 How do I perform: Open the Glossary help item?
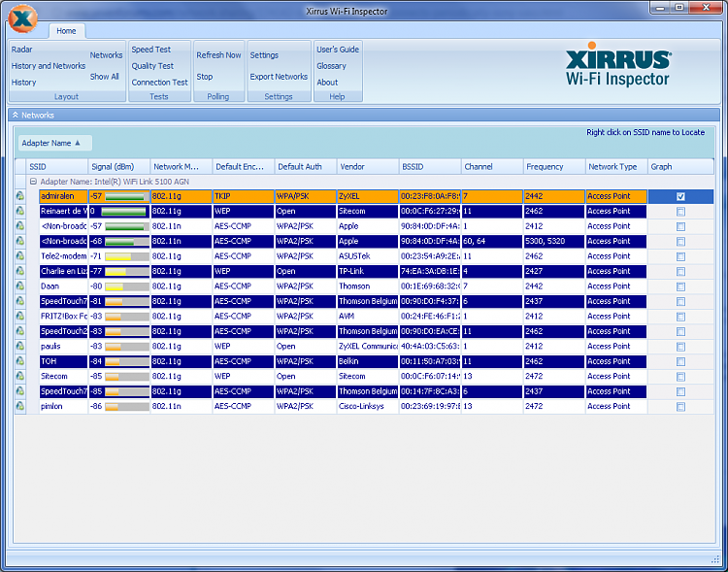tap(332, 66)
